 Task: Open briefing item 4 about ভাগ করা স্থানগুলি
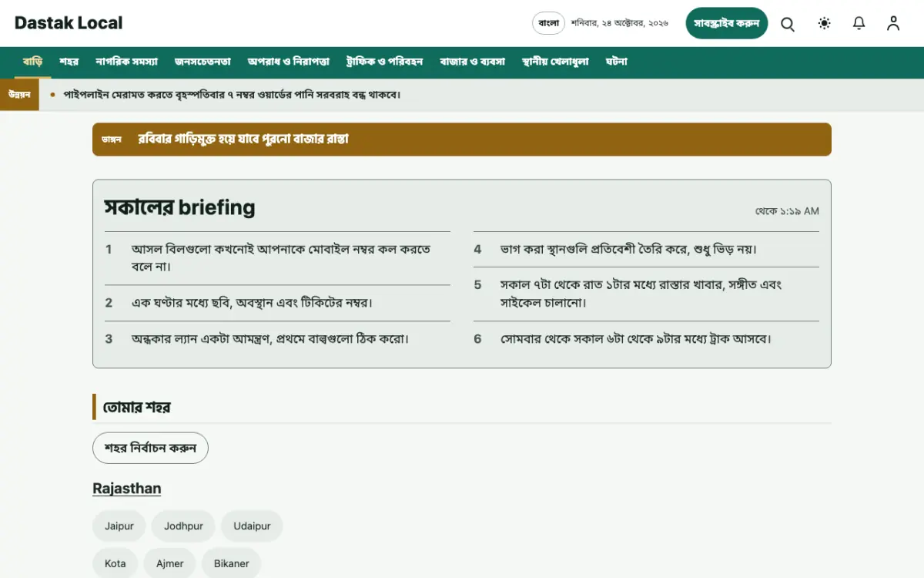tap(646, 250)
